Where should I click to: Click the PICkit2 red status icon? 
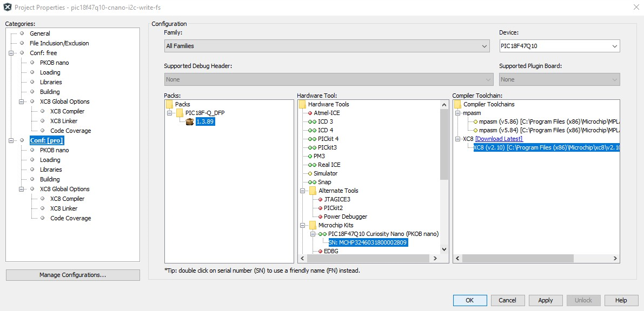tap(320, 208)
